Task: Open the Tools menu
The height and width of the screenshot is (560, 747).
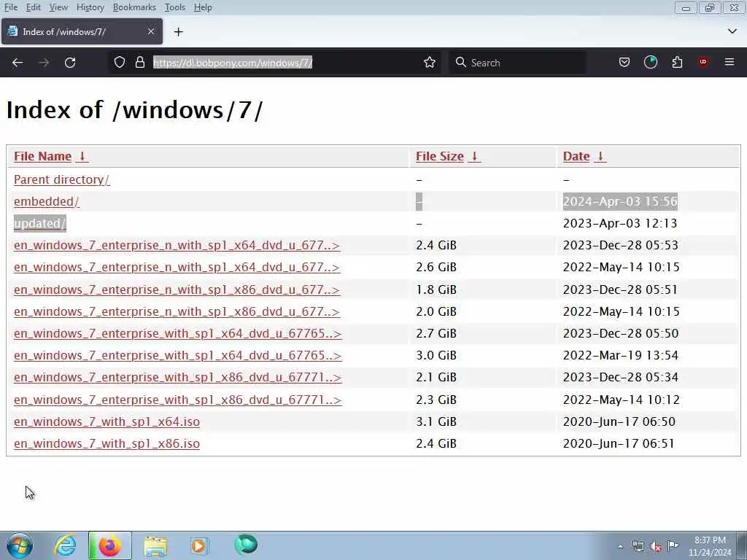Action: tap(175, 7)
